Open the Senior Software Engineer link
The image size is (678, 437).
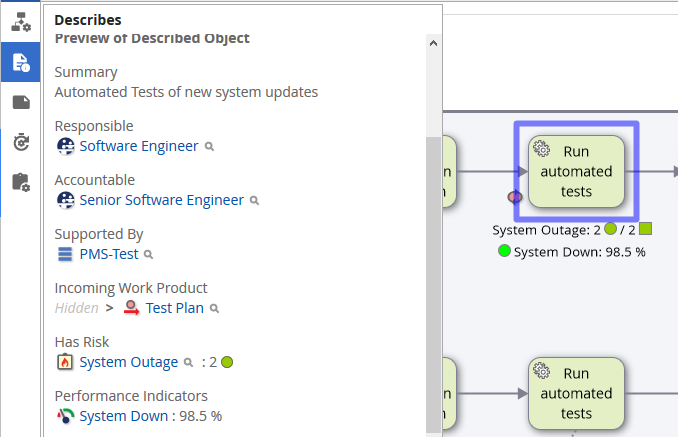[161, 200]
